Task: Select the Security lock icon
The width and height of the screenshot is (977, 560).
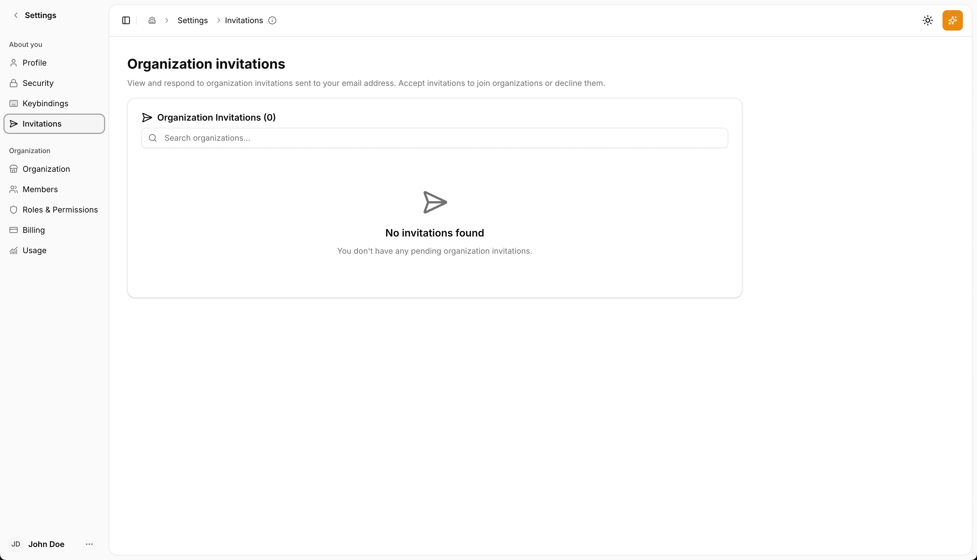Action: tap(14, 83)
